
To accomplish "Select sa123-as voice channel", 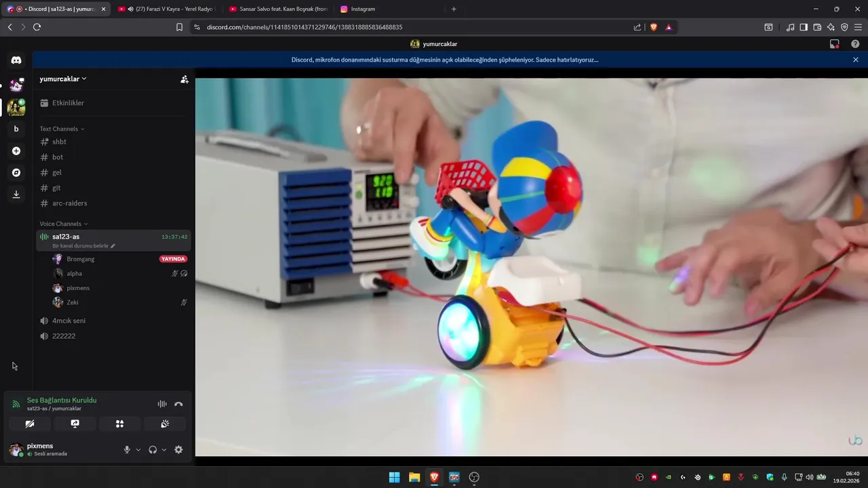I will [x=113, y=241].
